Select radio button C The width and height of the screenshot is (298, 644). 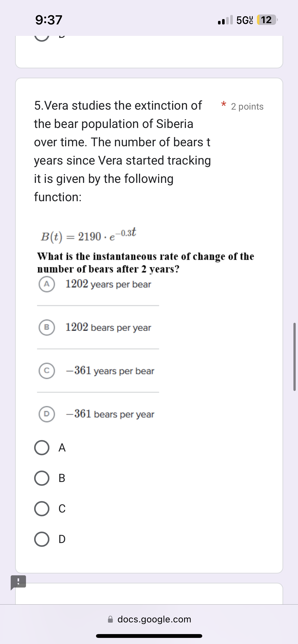tap(42, 508)
